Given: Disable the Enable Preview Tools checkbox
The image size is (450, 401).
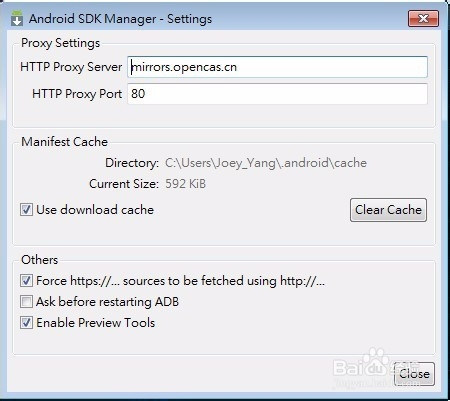Looking at the screenshot, I should (x=26, y=323).
